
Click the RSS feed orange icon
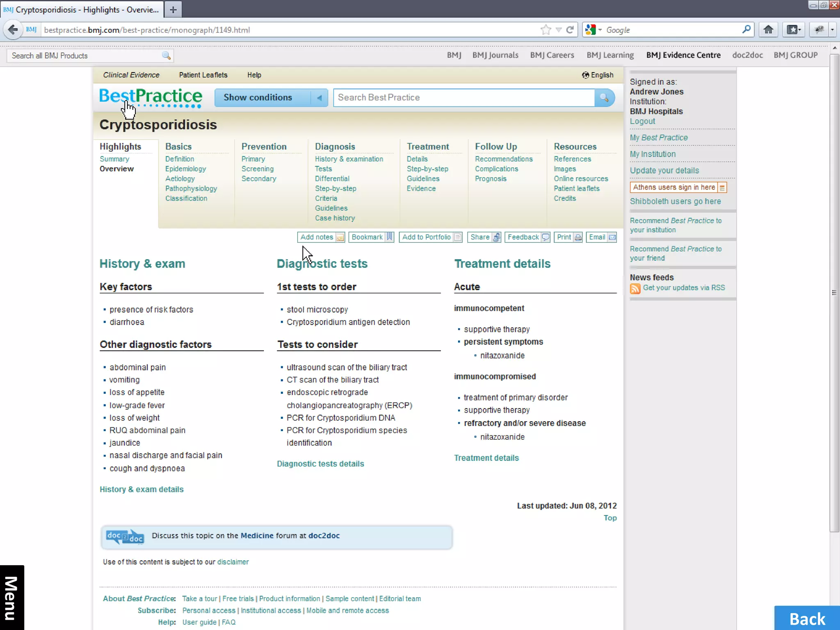click(x=635, y=289)
